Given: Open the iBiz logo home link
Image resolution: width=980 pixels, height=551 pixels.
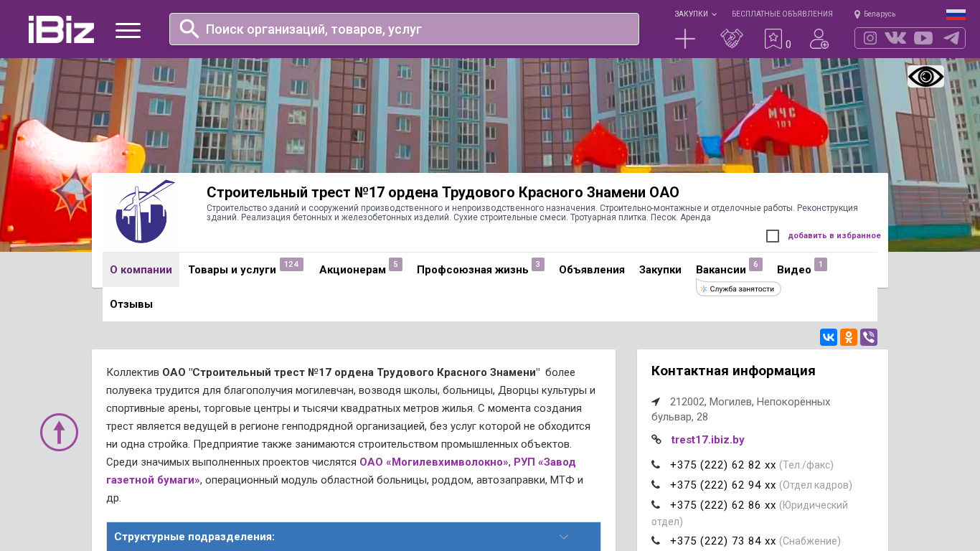Looking at the screenshot, I should coord(61,29).
